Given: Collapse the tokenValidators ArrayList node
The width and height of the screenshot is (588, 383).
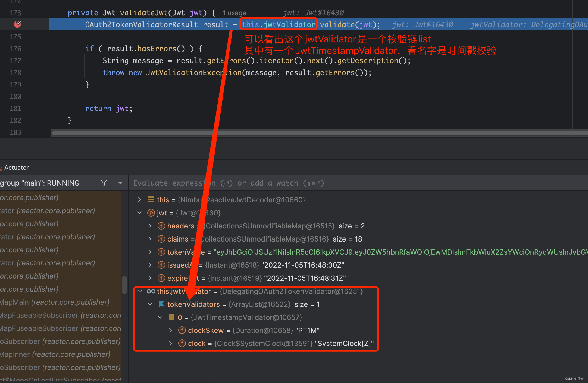Looking at the screenshot, I should [150, 304].
